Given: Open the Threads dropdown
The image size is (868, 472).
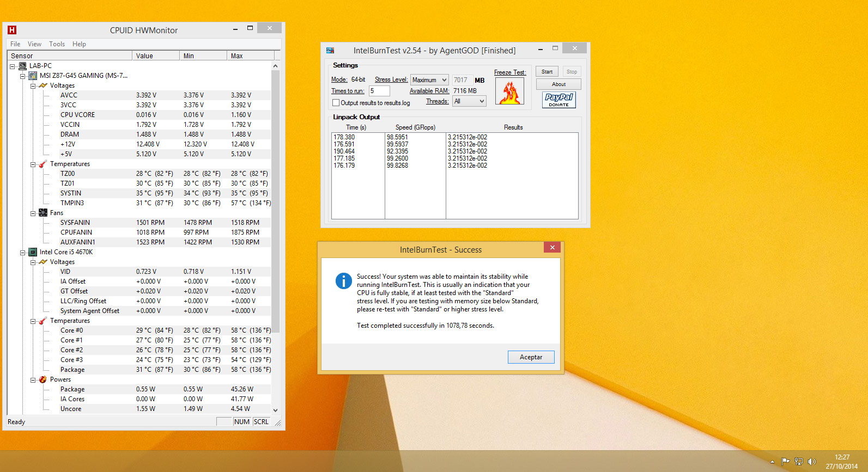Looking at the screenshot, I should (469, 101).
